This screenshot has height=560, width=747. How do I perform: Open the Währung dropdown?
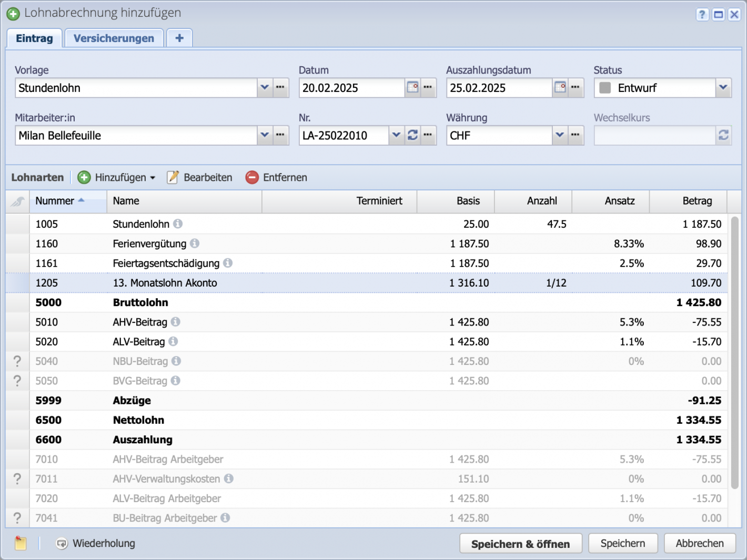click(x=560, y=135)
